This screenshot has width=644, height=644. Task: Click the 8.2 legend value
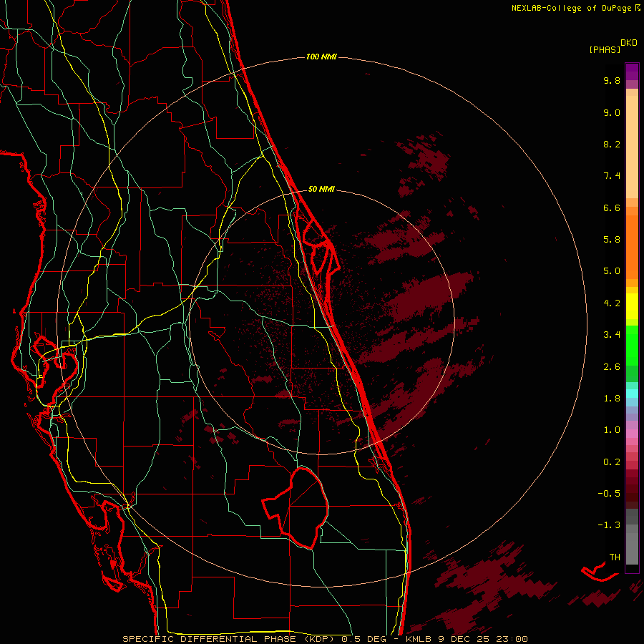click(612, 144)
